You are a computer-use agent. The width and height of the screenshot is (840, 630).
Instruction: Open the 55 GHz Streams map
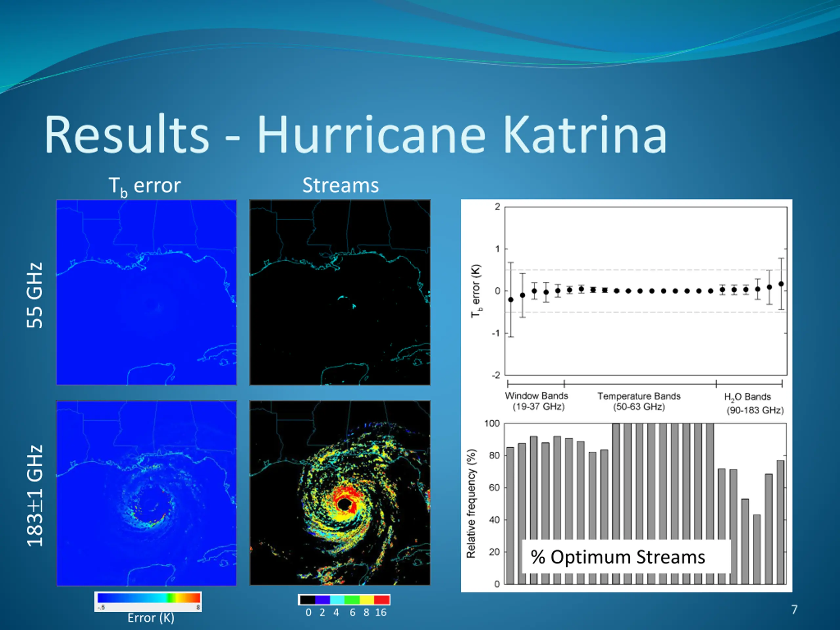340,292
